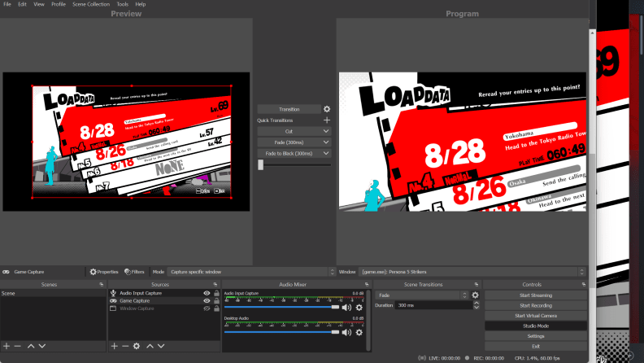The height and width of the screenshot is (363, 644).
Task: Remove the selected source
Action: point(125,346)
